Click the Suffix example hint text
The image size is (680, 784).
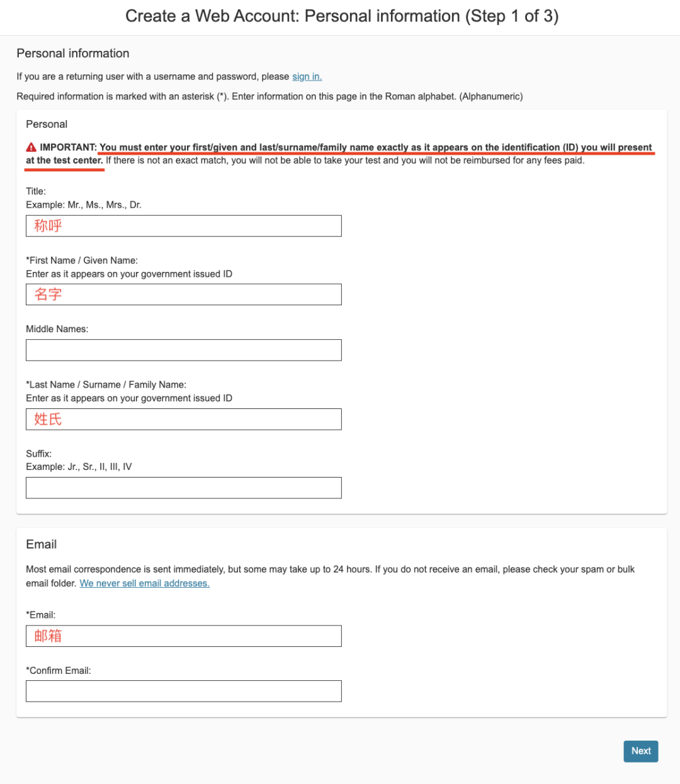[79, 467]
